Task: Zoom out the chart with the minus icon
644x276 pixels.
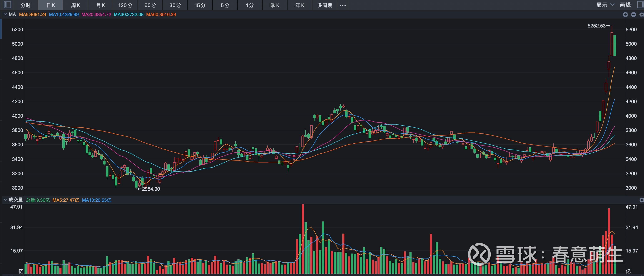Action: click(x=633, y=15)
